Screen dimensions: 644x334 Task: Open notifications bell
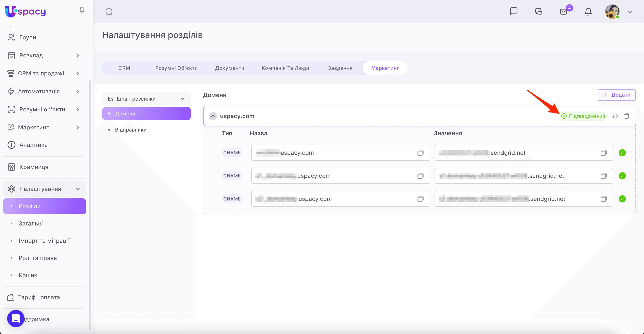point(588,12)
